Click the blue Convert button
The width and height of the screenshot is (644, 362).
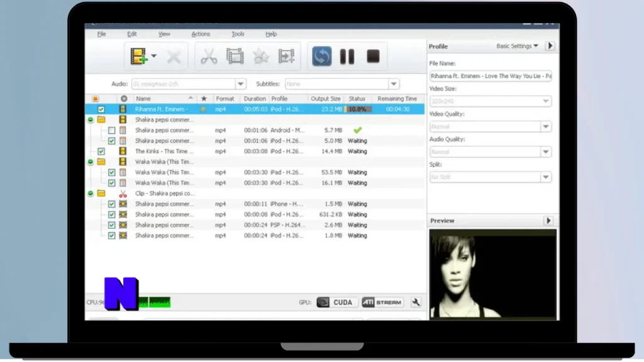point(321,56)
